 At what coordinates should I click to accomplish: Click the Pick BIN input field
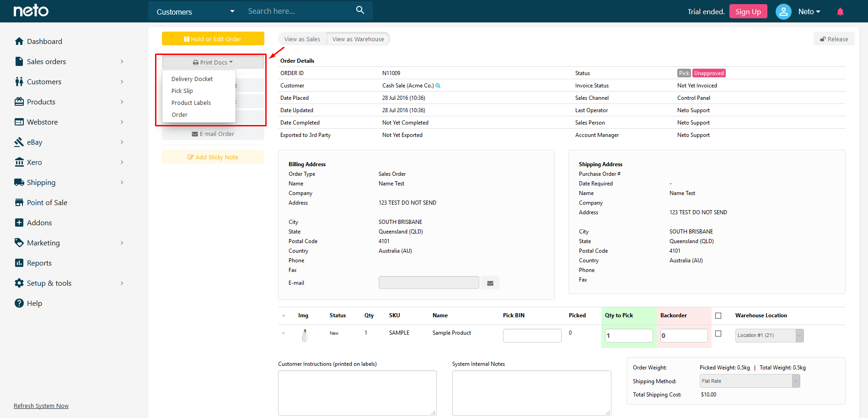click(532, 335)
